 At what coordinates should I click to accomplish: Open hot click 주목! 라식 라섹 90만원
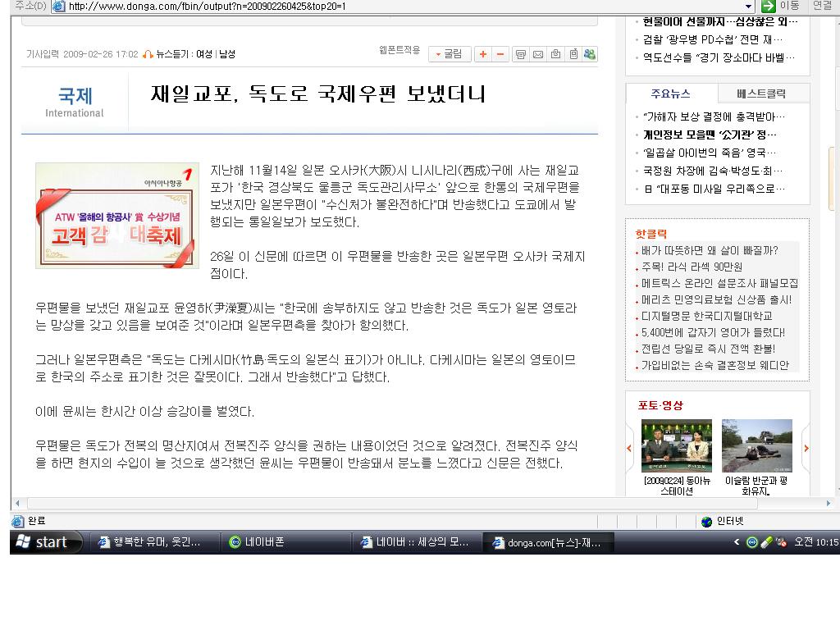(x=692, y=267)
